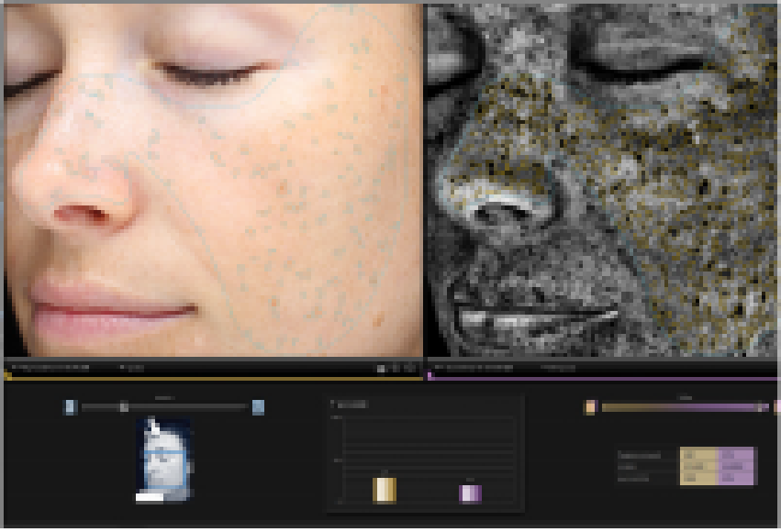Click the last small view icon under the color photo

tap(407, 368)
